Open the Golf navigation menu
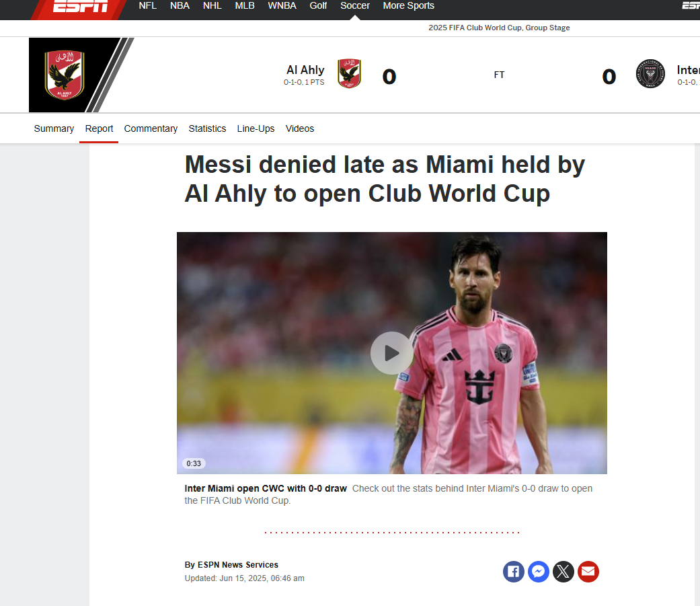The width and height of the screenshot is (700, 606). coord(318,6)
